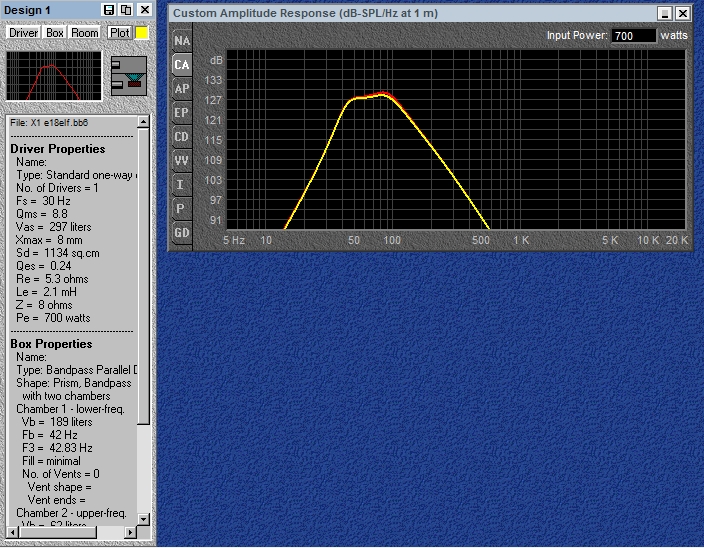Click the 'No. of Drivers = 1' line
Screen dimensions: 704x548
click(57, 188)
